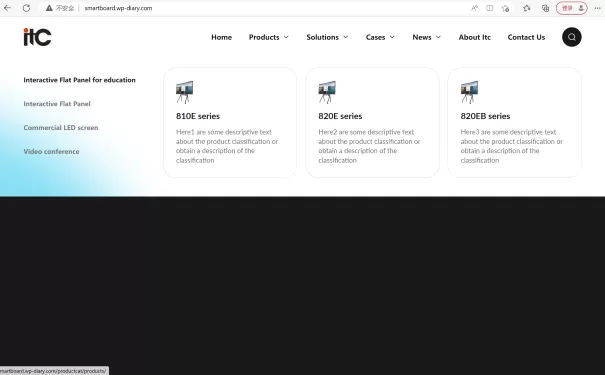605x375 pixels.
Task: Open the Solutions menu
Action: [x=323, y=37]
